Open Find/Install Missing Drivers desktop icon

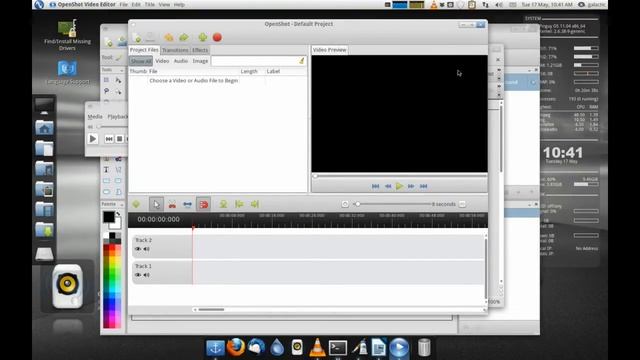coord(67,35)
